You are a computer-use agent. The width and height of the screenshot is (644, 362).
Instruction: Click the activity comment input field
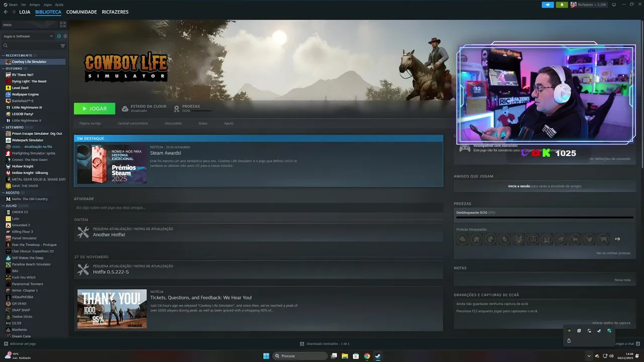click(259, 208)
